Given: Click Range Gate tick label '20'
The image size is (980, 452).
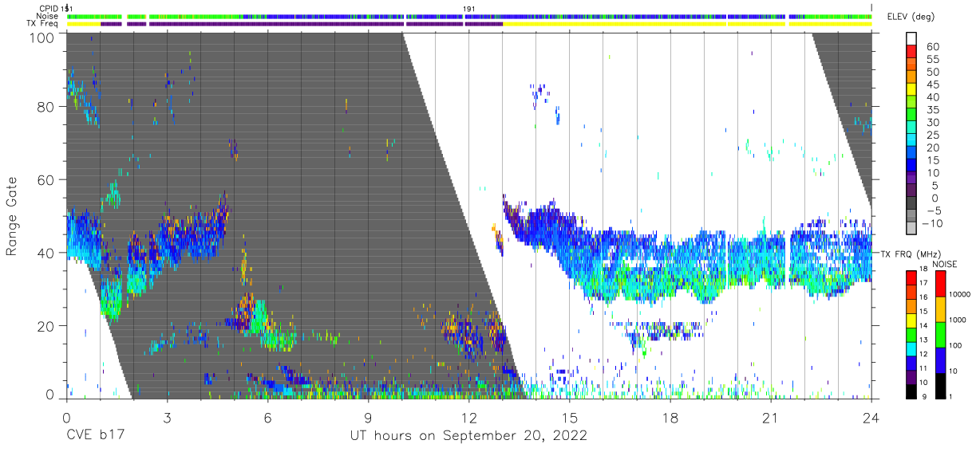Looking at the screenshot, I should point(46,325).
